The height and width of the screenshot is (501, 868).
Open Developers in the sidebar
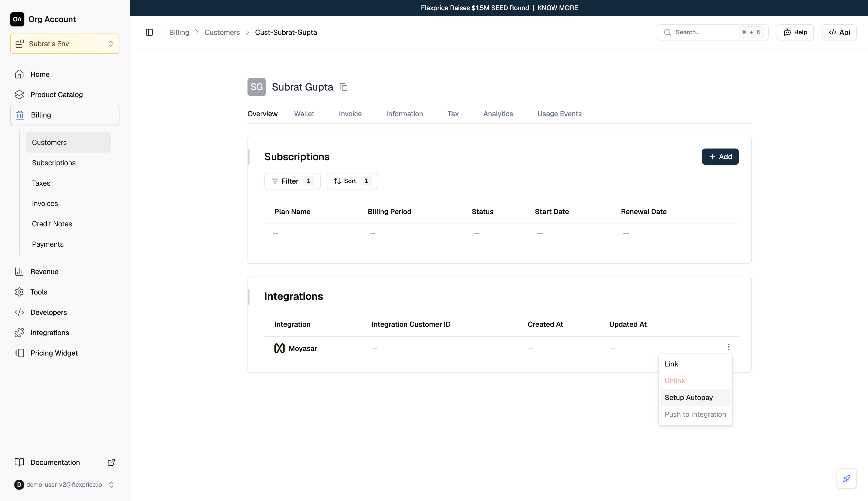click(x=65, y=312)
